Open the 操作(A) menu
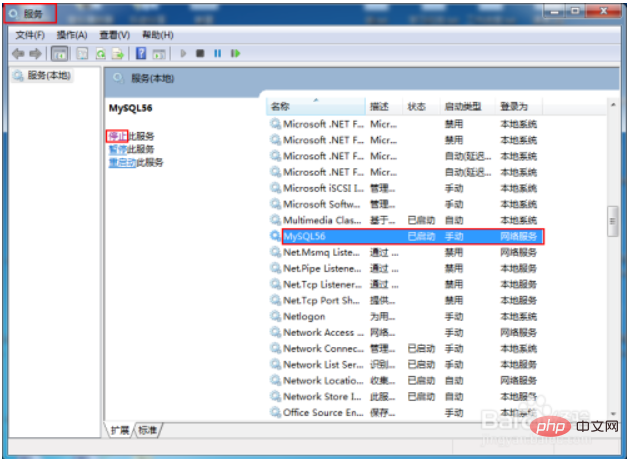 pyautogui.click(x=72, y=35)
